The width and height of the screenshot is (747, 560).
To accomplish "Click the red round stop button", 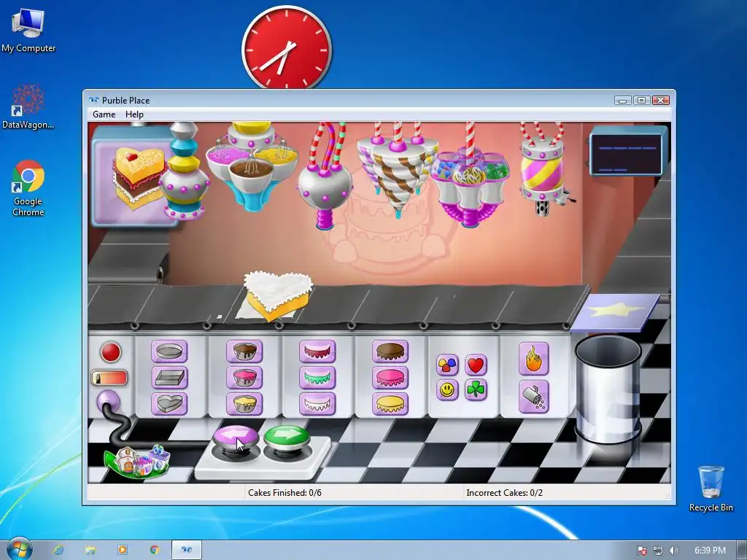I will tap(111, 352).
